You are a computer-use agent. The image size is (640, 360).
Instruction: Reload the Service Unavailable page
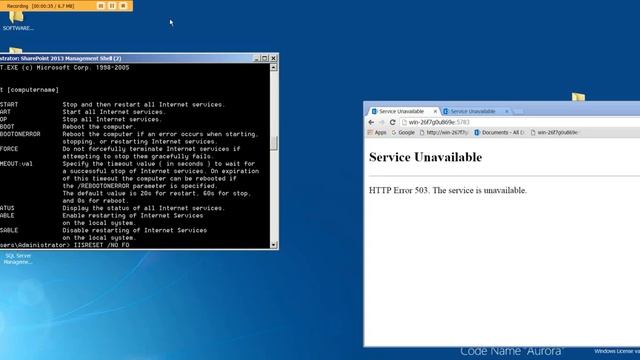(x=393, y=122)
